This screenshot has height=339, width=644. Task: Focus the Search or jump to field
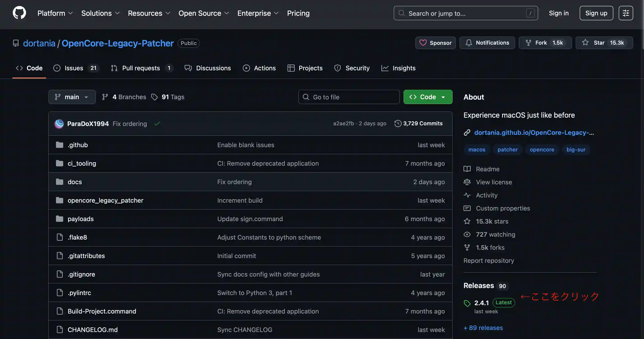tap(466, 13)
